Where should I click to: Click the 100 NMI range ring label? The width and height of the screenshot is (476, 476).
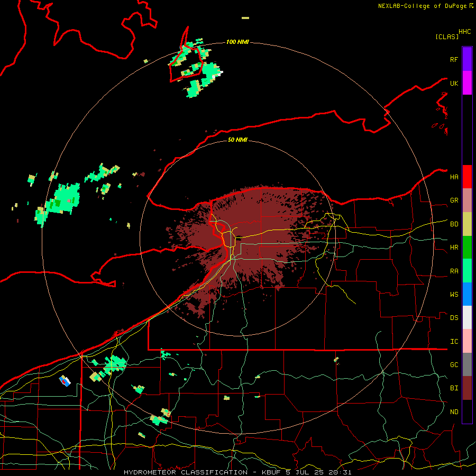coord(237,42)
